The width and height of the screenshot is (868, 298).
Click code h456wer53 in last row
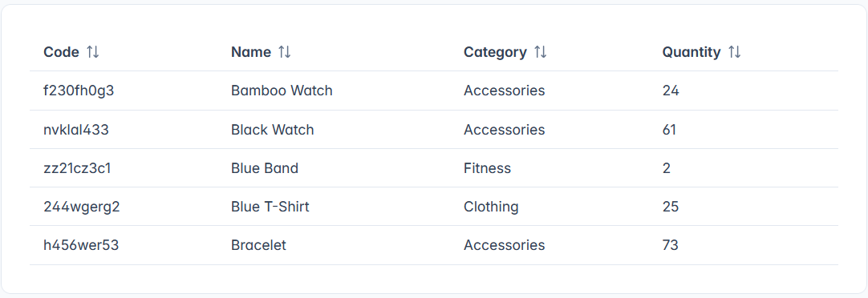click(81, 245)
